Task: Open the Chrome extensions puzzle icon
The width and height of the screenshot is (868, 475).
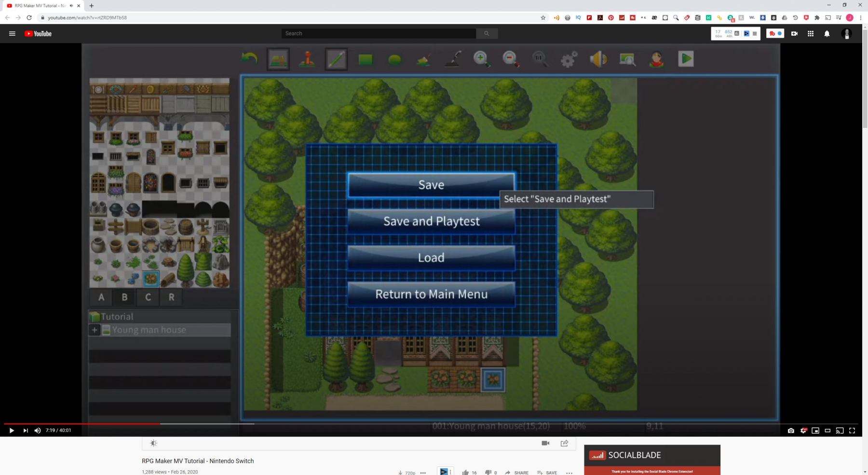Action: click(x=817, y=18)
